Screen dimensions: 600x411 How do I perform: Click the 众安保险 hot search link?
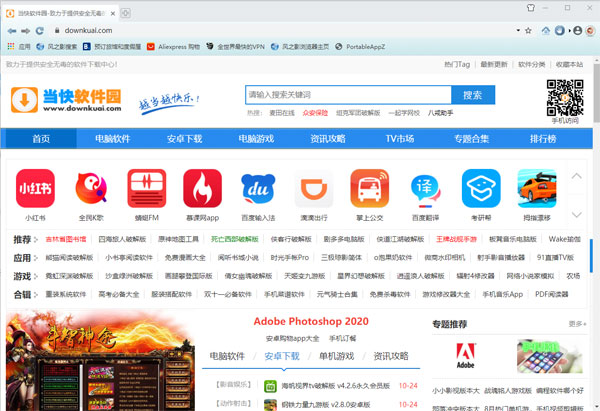pos(315,113)
